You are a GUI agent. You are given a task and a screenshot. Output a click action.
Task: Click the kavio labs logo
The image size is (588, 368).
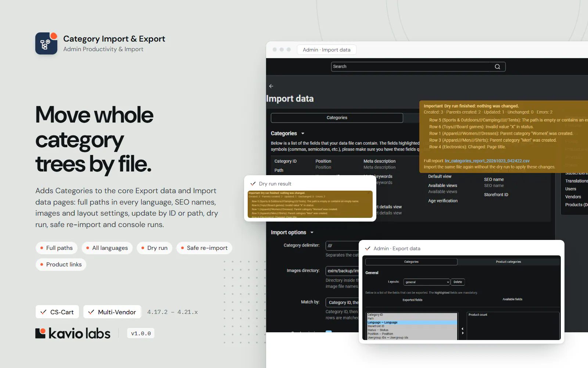tap(73, 333)
